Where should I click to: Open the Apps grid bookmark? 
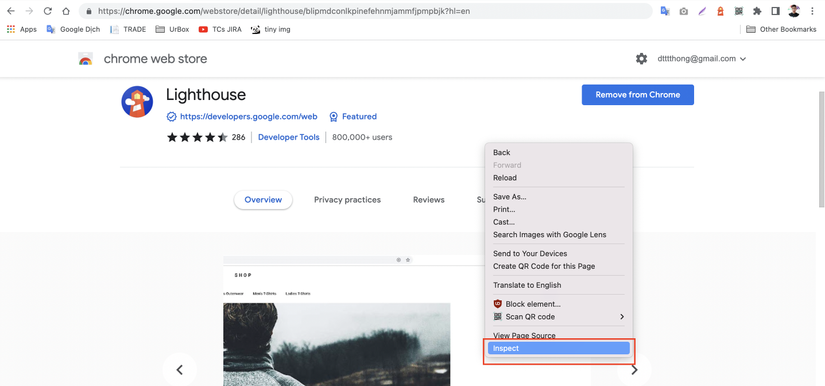22,29
